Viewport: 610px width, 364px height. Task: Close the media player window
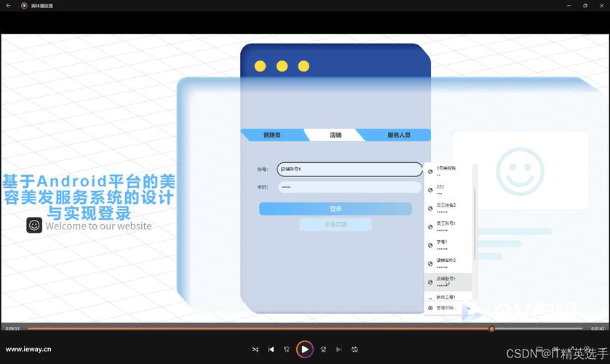[601, 5]
